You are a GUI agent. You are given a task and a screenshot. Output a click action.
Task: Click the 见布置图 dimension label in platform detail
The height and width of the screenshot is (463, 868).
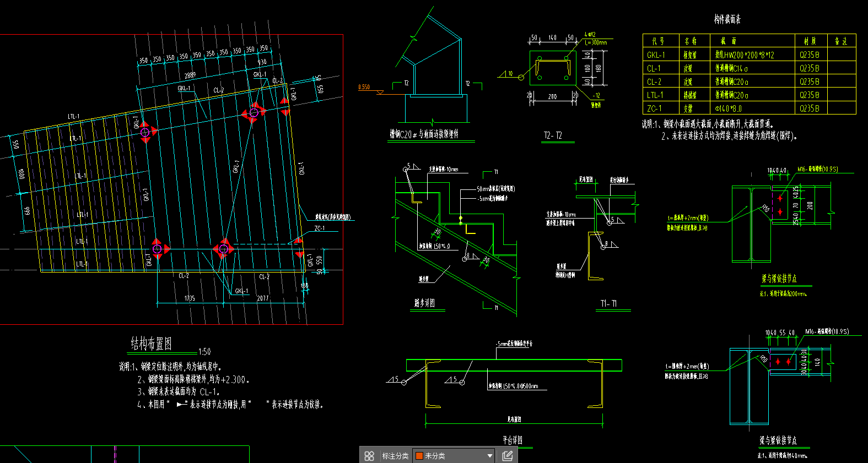point(514,420)
